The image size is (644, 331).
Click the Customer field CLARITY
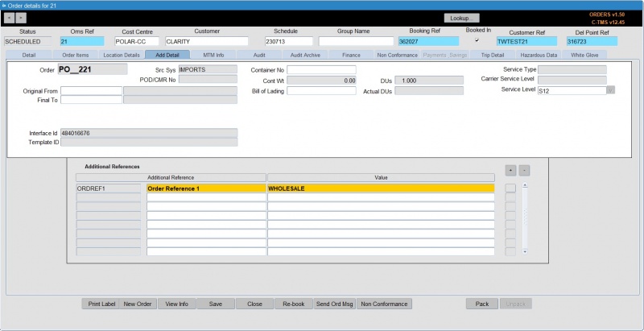point(207,42)
